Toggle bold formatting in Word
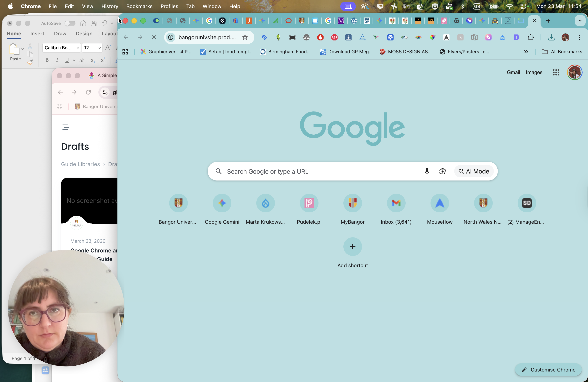The height and width of the screenshot is (382, 588). pos(47,60)
